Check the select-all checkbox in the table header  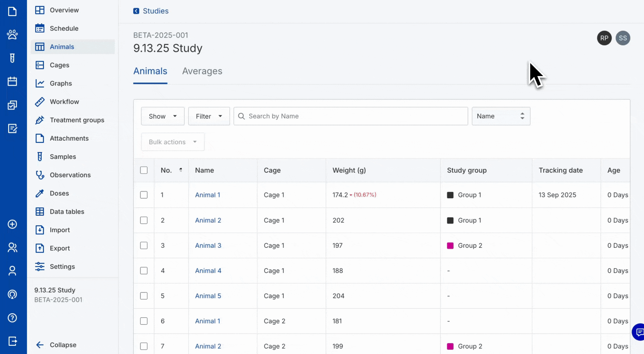pyautogui.click(x=144, y=170)
